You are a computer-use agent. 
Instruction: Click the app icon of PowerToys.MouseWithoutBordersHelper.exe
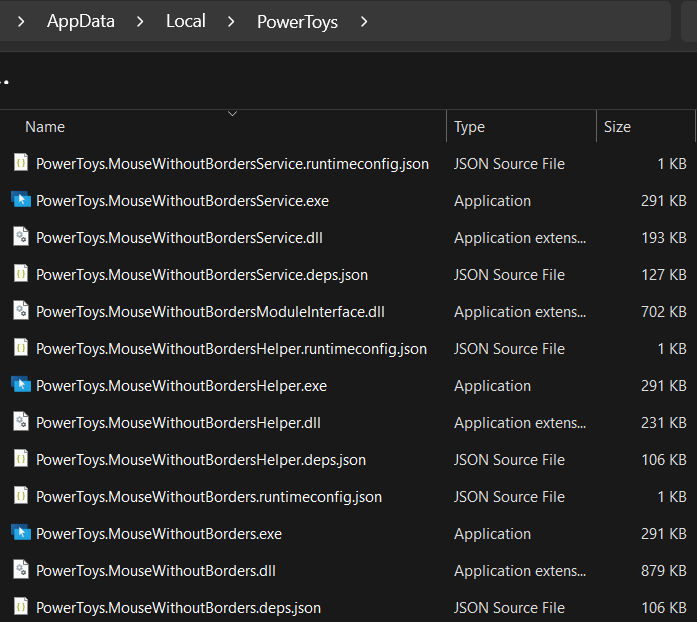click(x=21, y=385)
